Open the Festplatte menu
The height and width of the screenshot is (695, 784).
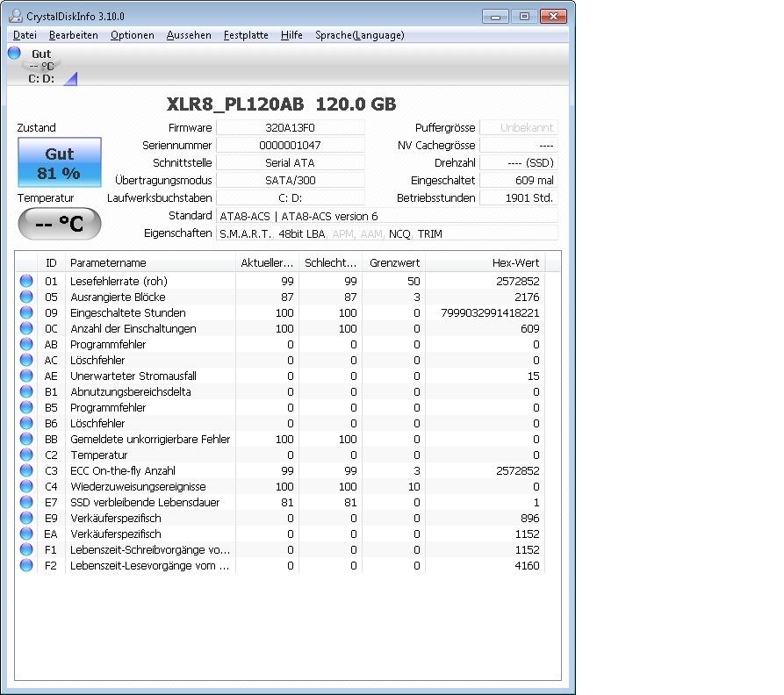coord(246,35)
